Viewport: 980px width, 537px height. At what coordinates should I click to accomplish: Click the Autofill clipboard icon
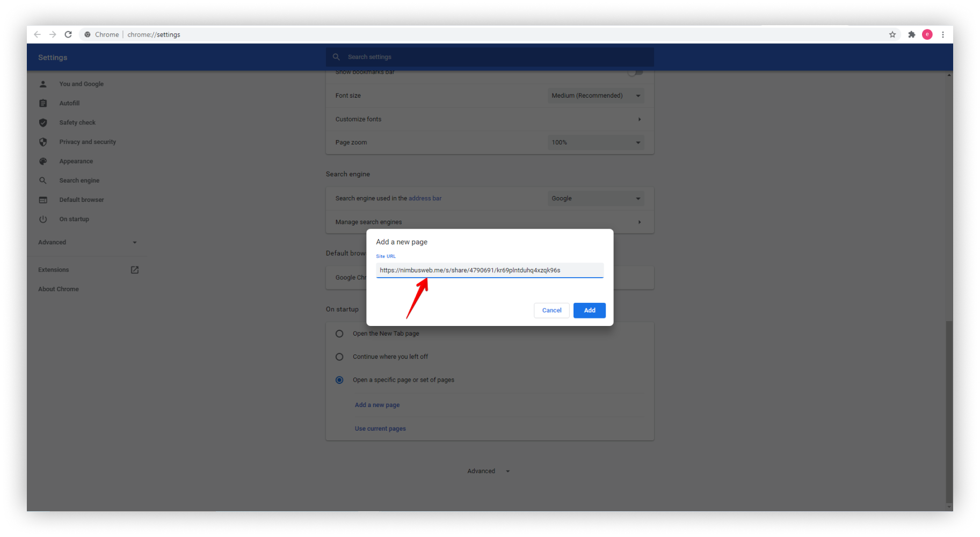[43, 103]
